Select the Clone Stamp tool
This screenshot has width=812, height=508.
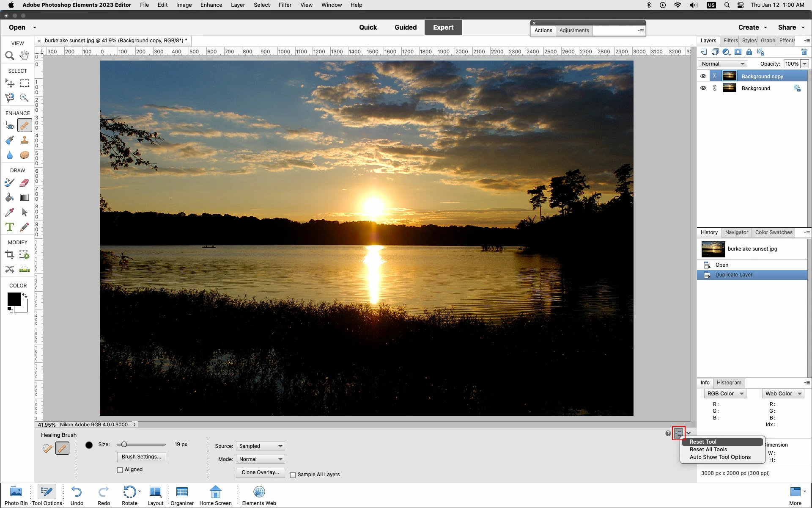pos(25,140)
